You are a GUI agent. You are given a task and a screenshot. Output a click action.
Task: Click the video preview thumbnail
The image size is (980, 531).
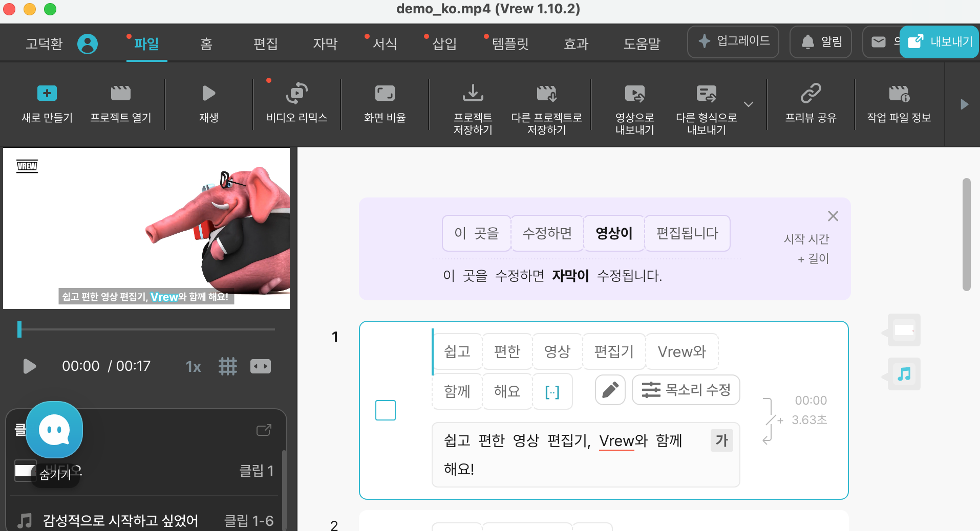146,228
